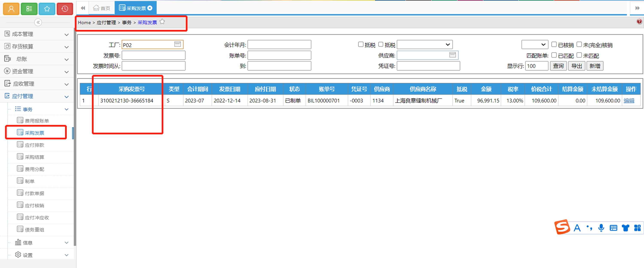Screen dimensions: 644x268
Task: Expand the 资金管理 menu chevron
Action: click(x=67, y=72)
